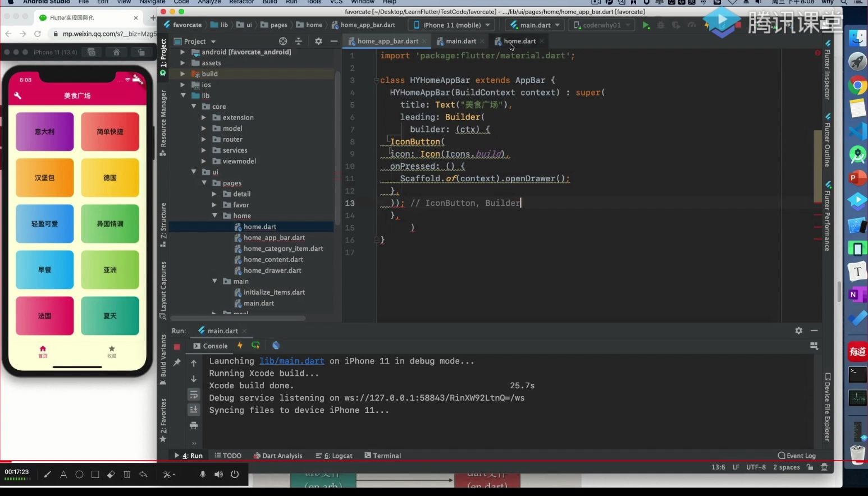The image size is (868, 496).
Task: Open Google Chrome from the Dock
Action: (857, 86)
